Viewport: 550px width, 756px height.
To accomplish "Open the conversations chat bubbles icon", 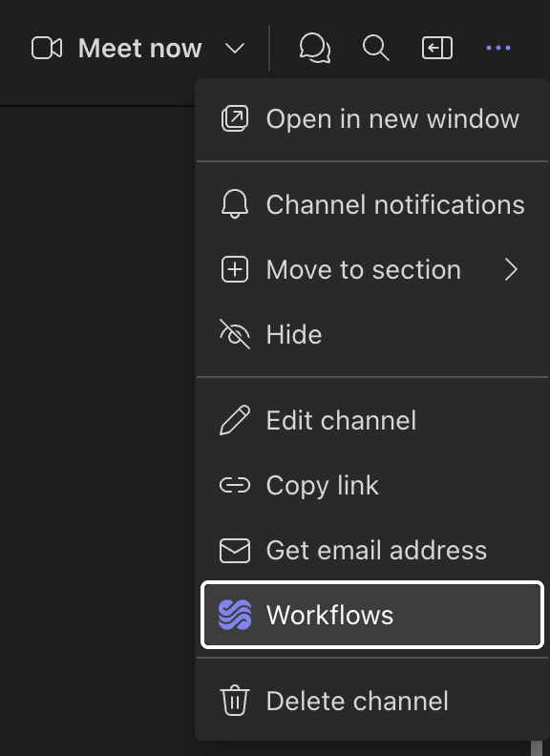I will coord(315,49).
